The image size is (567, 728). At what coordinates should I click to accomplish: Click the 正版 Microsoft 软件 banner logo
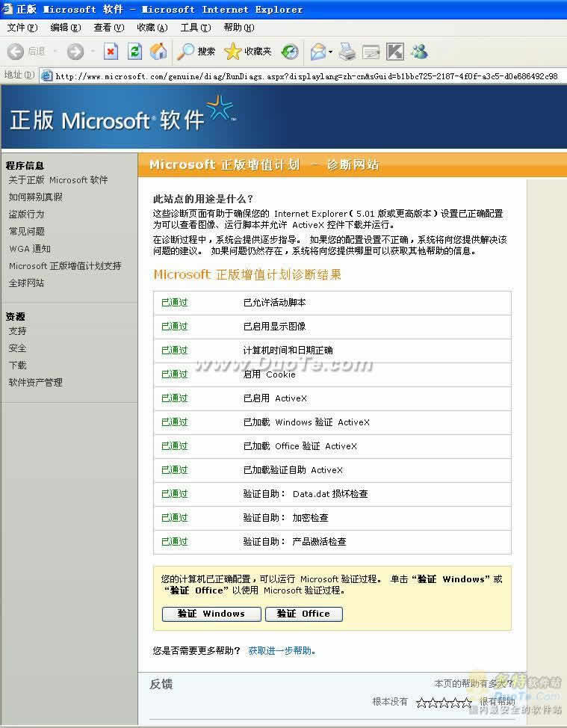click(123, 115)
